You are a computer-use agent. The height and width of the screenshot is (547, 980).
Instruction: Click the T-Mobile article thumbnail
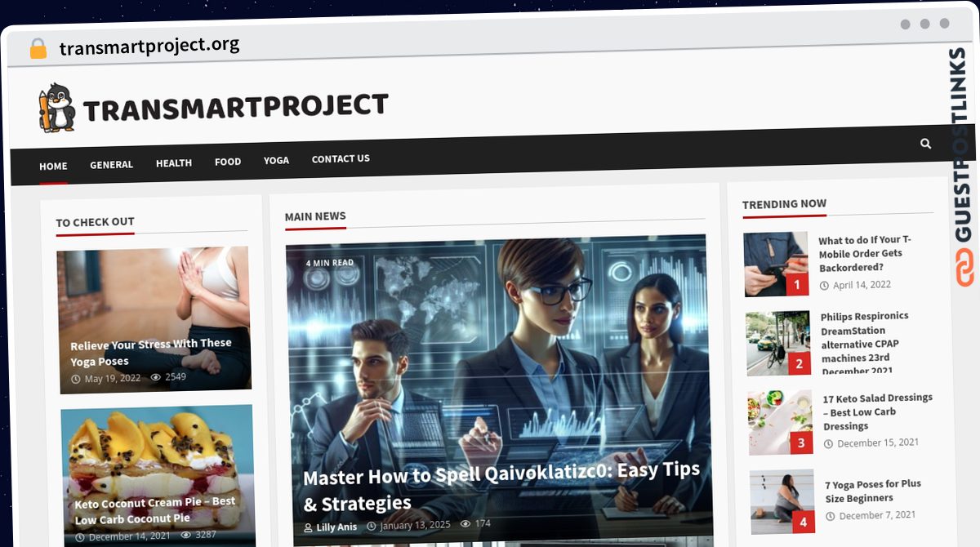pos(776,264)
